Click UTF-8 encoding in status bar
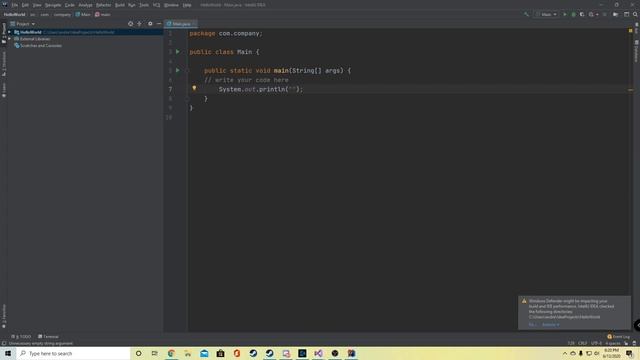Image resolution: width=640 pixels, height=360 pixels. click(x=596, y=343)
